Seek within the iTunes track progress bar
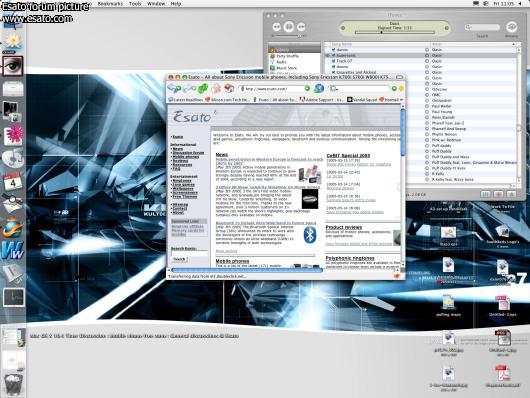The width and height of the screenshot is (530, 398). click(x=394, y=32)
